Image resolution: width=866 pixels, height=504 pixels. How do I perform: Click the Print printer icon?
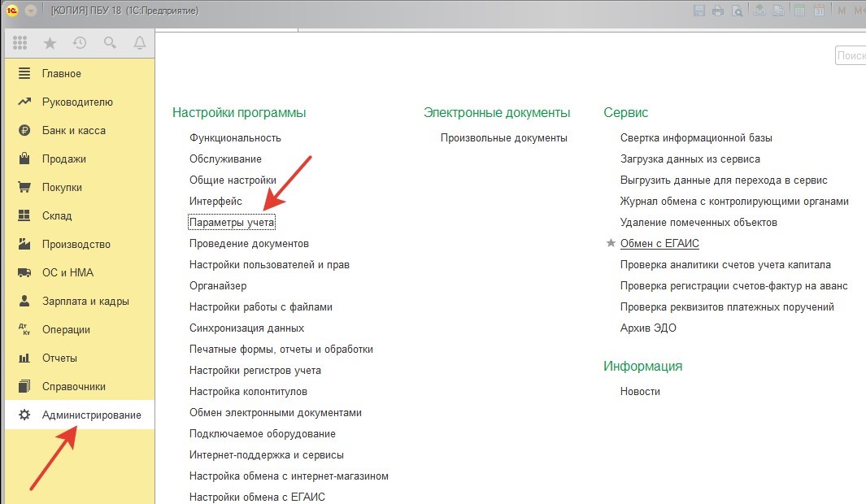tap(718, 11)
